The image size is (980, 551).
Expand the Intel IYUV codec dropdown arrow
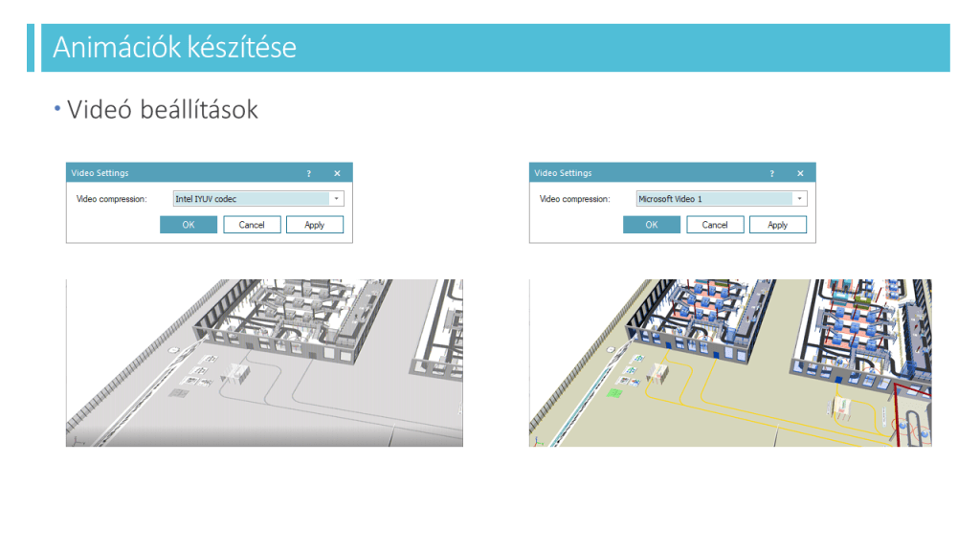(x=336, y=199)
